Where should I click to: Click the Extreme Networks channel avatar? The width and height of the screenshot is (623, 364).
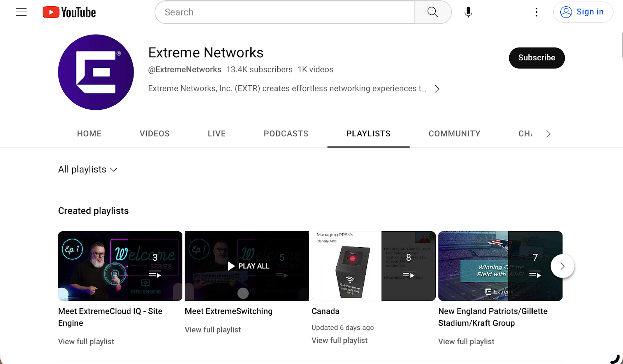pyautogui.click(x=96, y=72)
